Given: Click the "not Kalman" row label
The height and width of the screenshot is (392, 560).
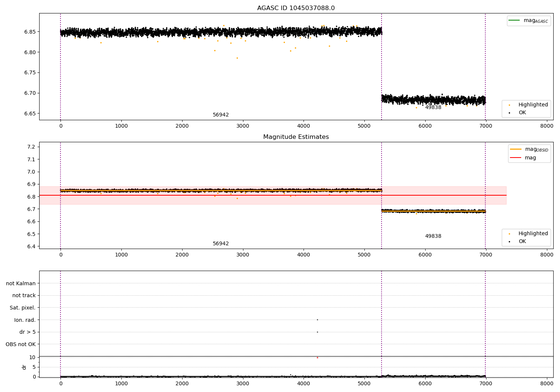Looking at the screenshot, I should click(x=21, y=283).
